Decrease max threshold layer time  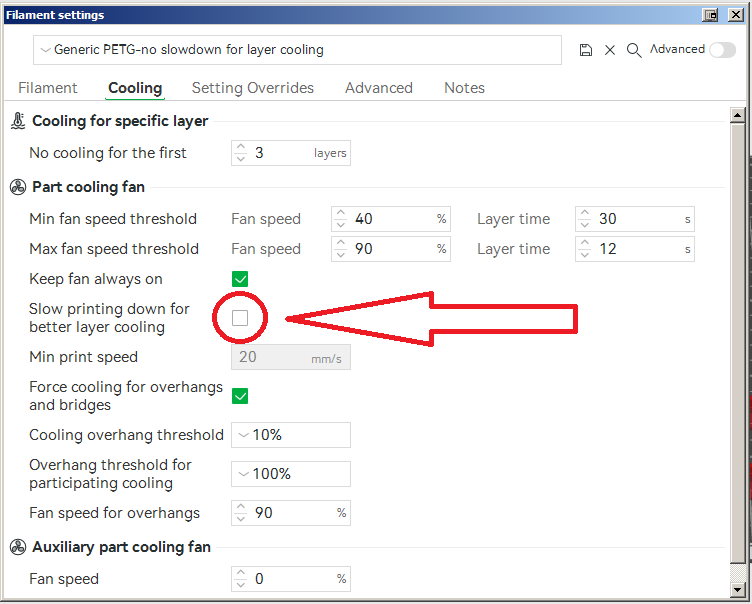585,255
